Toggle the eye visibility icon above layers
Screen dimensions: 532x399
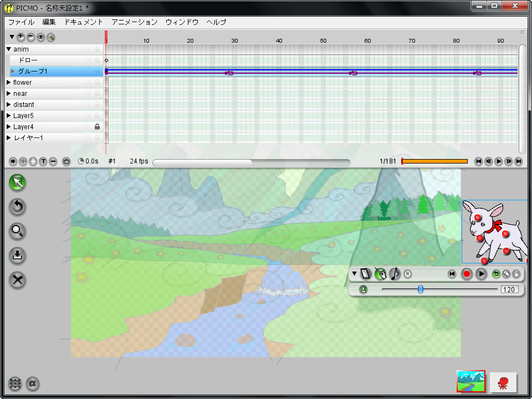click(40, 38)
